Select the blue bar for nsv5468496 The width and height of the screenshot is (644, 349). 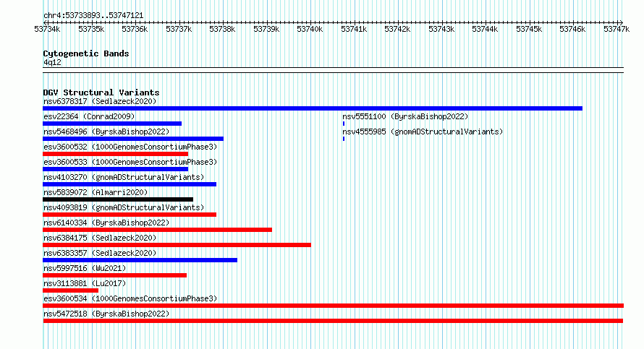[133, 139]
